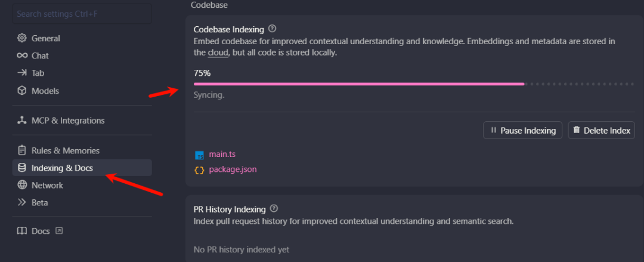Click the MCP & Integrations icon

pos(22,121)
